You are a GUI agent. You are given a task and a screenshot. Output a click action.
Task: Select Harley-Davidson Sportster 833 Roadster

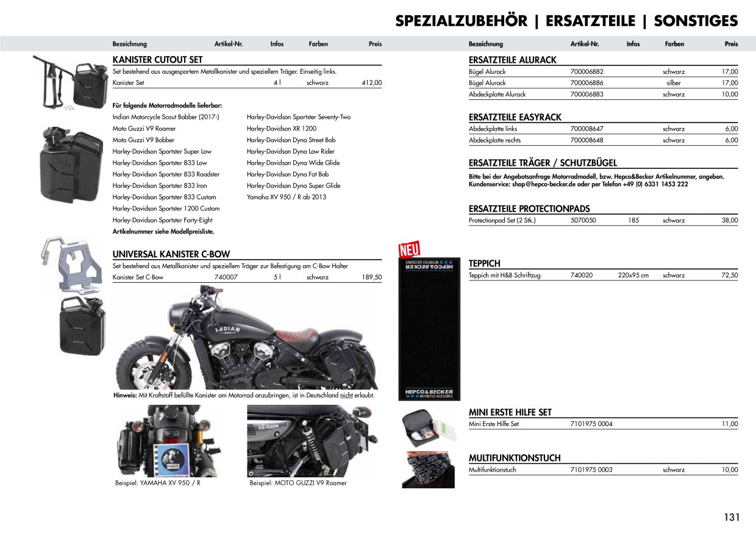pos(166,174)
